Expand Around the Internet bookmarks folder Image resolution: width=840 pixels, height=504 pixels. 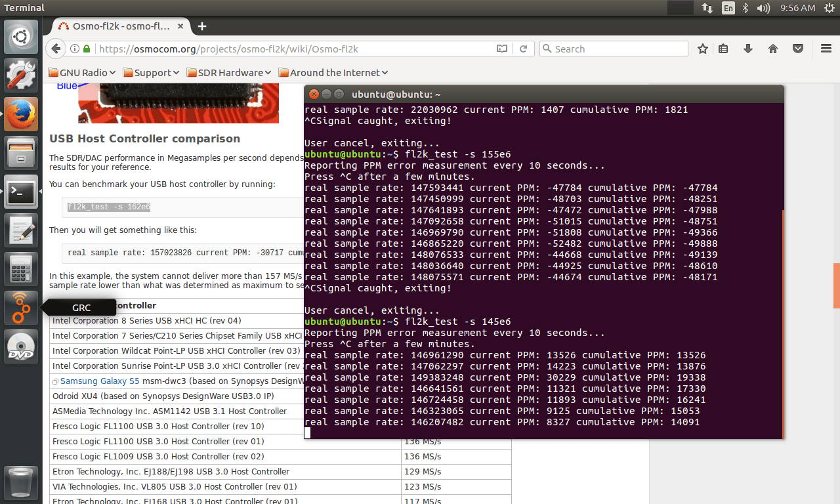tap(333, 72)
